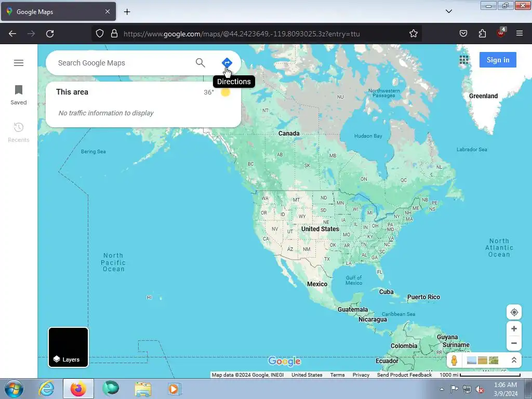This screenshot has height=399, width=532.
Task: Click the muted volume tray icon
Action: pyautogui.click(x=480, y=390)
